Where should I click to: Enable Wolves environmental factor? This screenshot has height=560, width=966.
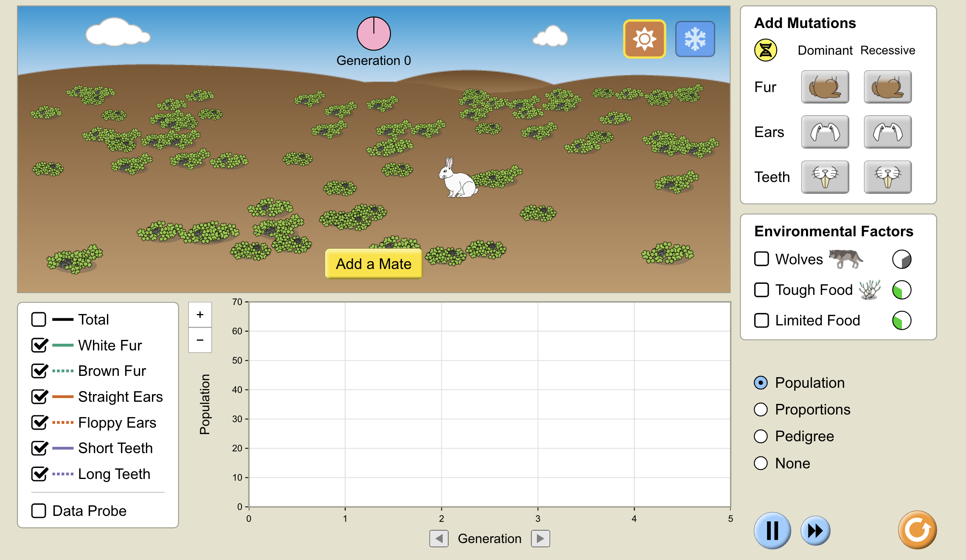point(761,259)
